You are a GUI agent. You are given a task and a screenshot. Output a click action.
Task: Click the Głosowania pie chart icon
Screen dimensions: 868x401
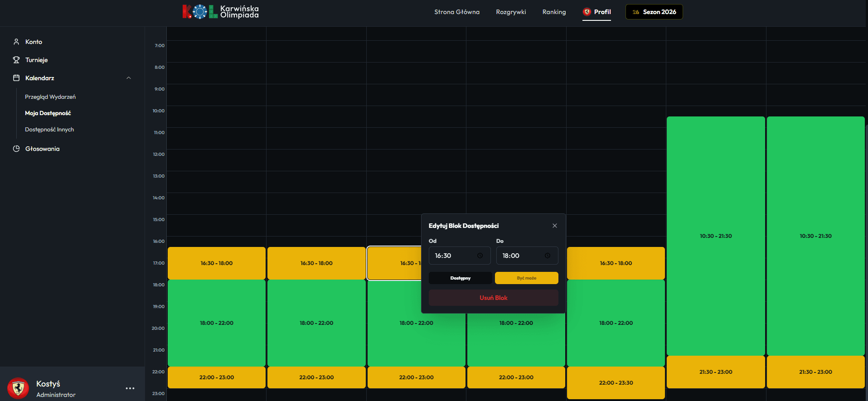(x=16, y=149)
